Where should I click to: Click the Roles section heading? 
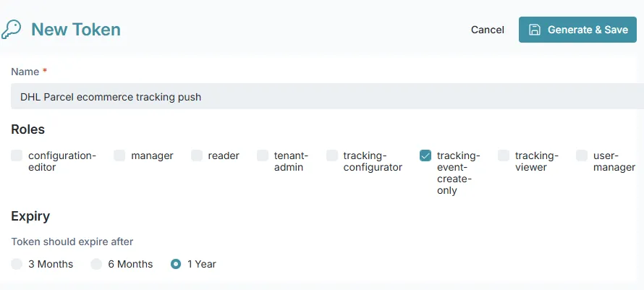pos(27,129)
